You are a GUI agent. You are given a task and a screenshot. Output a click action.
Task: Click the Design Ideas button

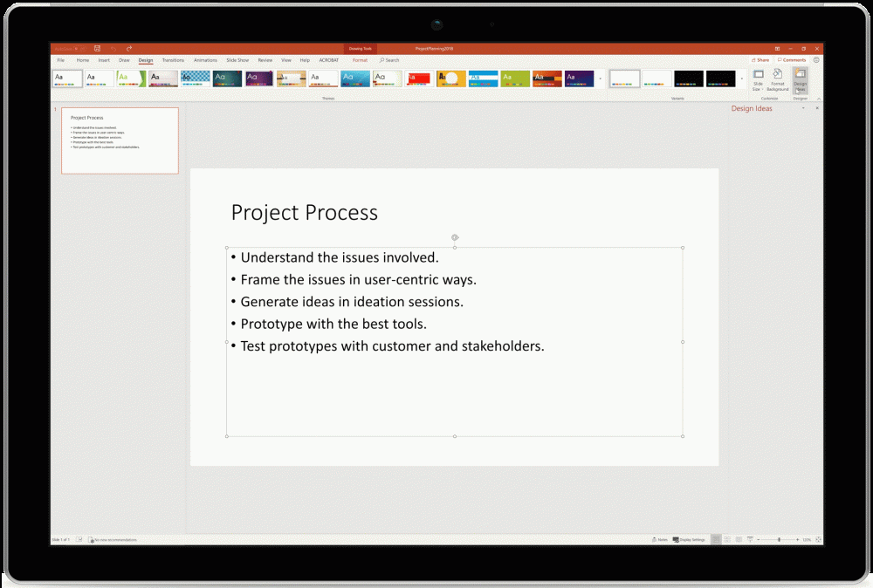click(x=800, y=79)
